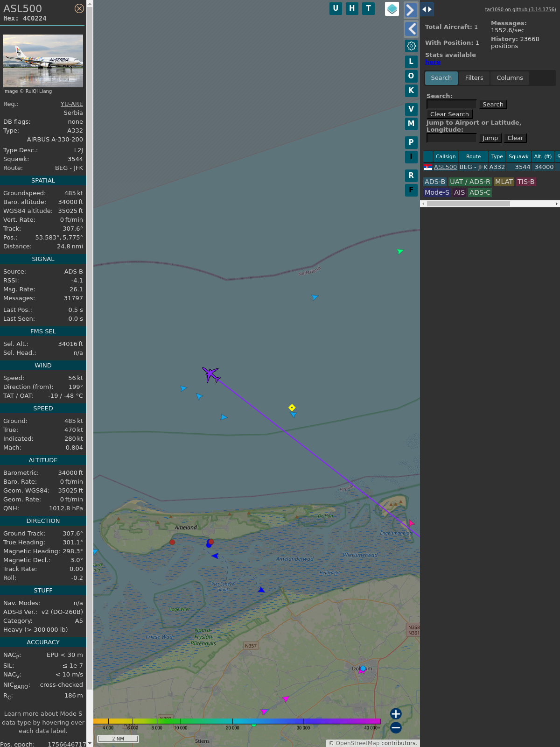Switch to the Filters tab
This screenshot has width=560, height=747.
point(474,78)
